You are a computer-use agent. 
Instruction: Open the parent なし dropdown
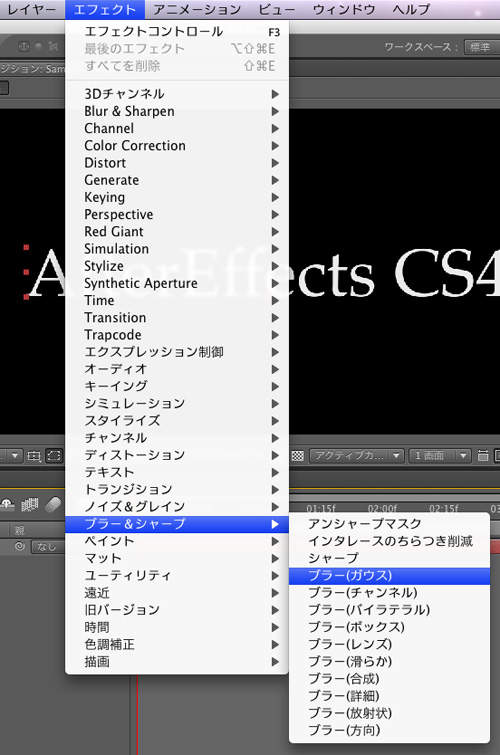(x=47, y=547)
